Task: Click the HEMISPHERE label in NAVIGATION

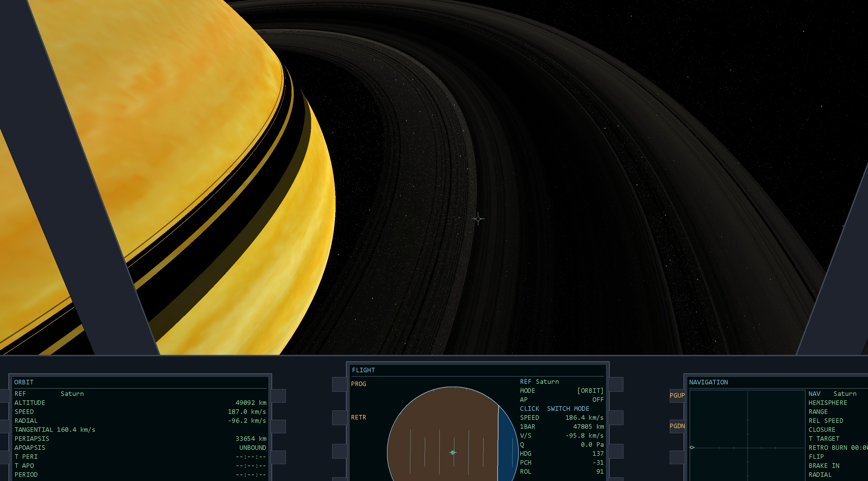Action: pyautogui.click(x=828, y=403)
